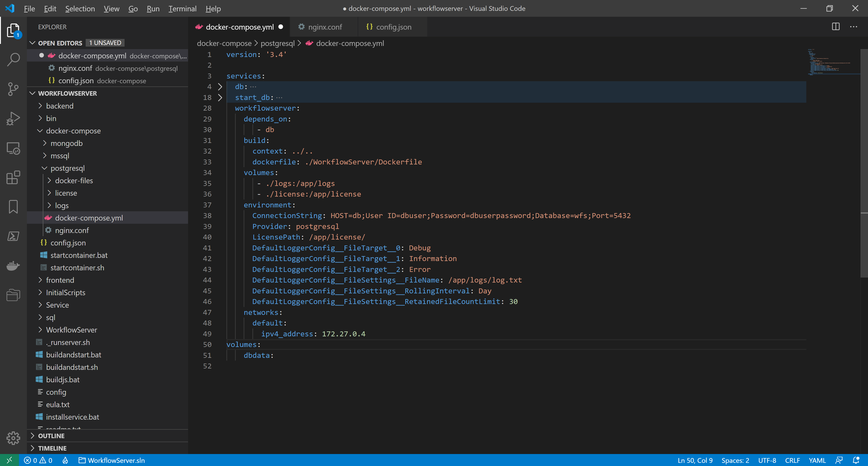Open notifications bell in status bar
This screenshot has height=466, width=868.
(x=856, y=460)
